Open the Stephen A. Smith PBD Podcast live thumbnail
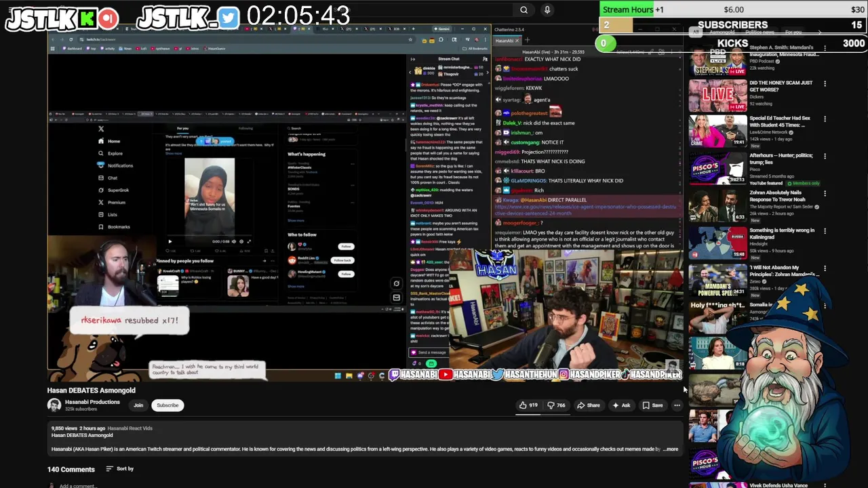Viewport: 868px width, 488px height. 717,61
